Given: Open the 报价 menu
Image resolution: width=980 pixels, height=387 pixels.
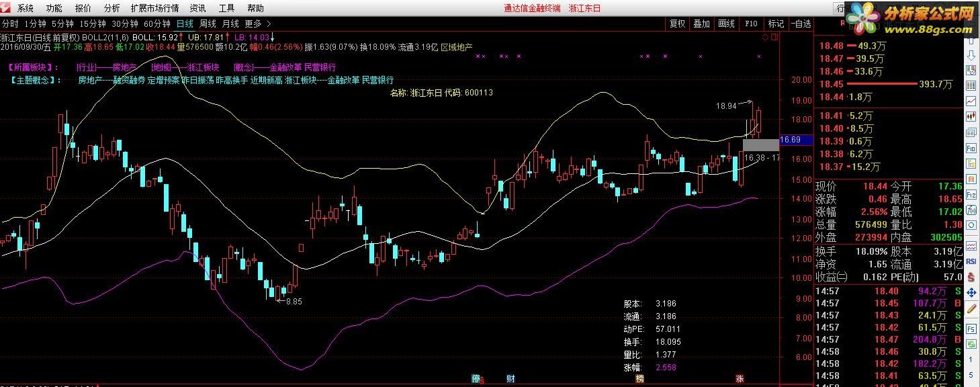Looking at the screenshot, I should click(83, 8).
